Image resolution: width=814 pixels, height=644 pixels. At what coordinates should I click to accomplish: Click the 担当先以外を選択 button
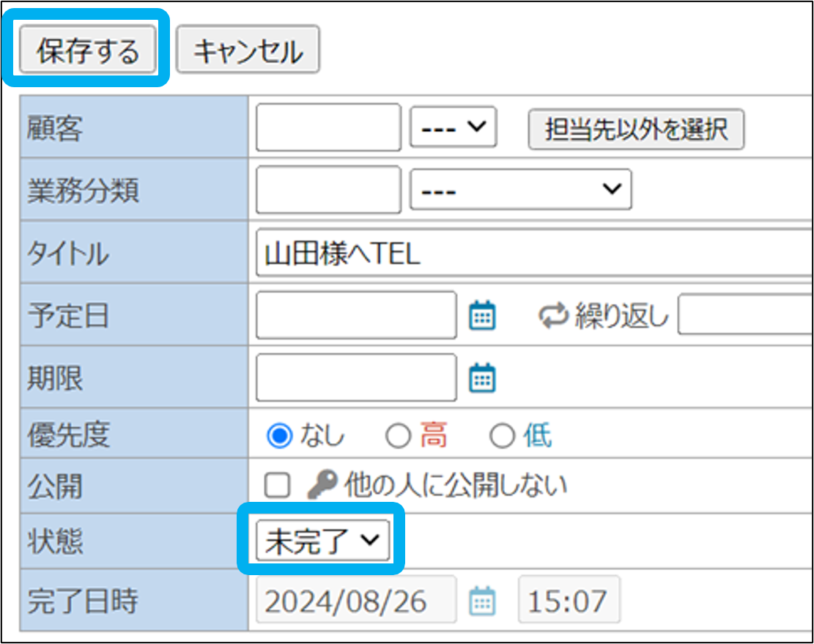pyautogui.click(x=635, y=130)
